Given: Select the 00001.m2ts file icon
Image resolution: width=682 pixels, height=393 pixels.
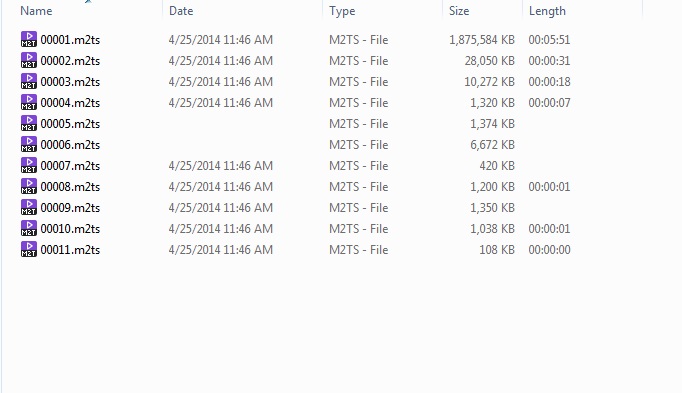Looking at the screenshot, I should [x=29, y=39].
